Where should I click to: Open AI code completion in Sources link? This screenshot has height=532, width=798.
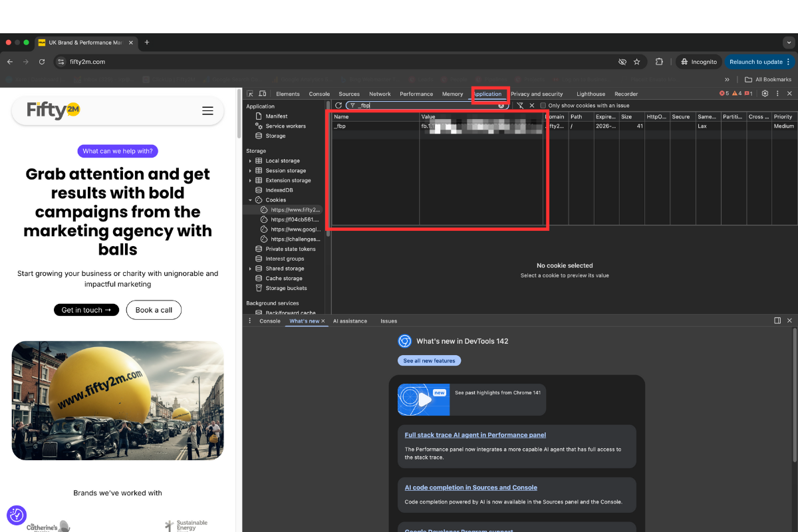point(471,487)
